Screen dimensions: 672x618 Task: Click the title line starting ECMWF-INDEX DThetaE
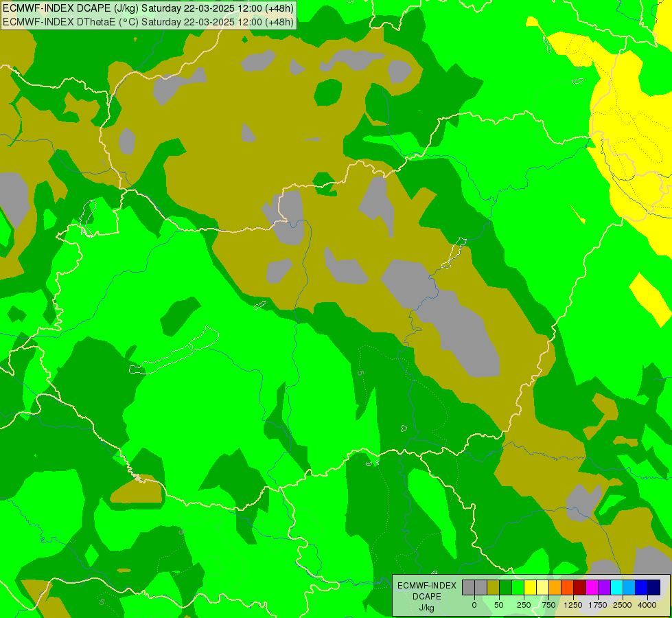click(148, 21)
